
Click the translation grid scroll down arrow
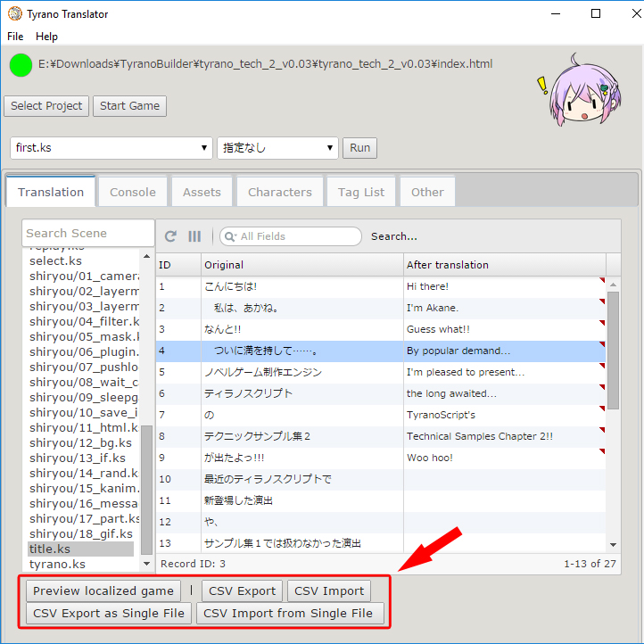(x=613, y=545)
